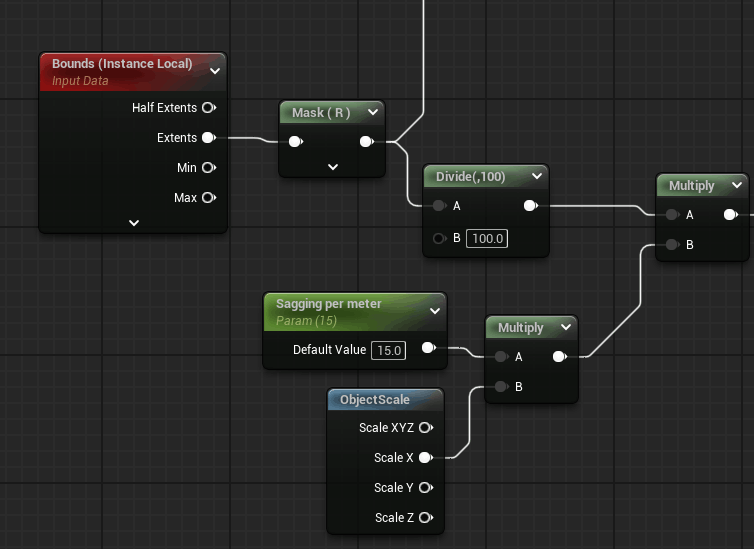Image resolution: width=754 pixels, height=549 pixels.
Task: Click the Scale XYZ output pin
Action: tap(426, 427)
